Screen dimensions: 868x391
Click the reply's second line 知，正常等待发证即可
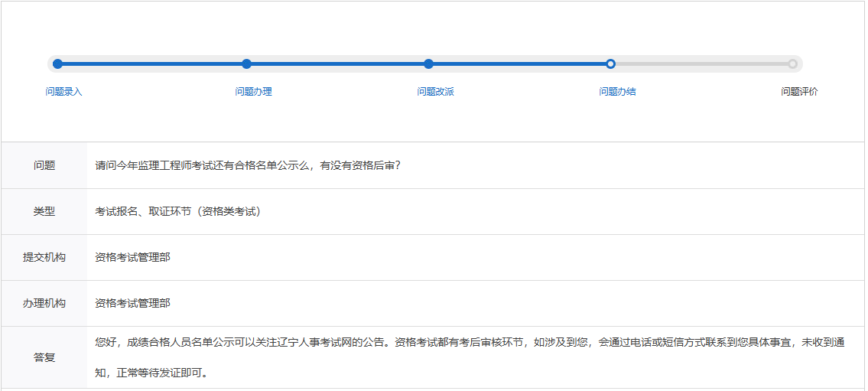pyautogui.click(x=152, y=373)
